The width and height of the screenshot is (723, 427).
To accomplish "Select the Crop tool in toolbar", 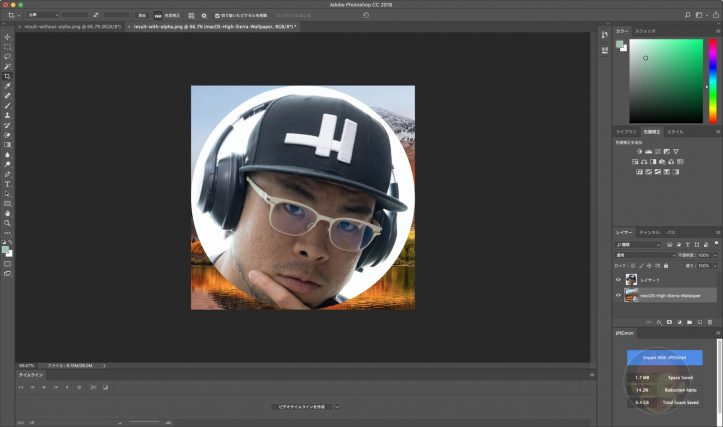I will point(8,76).
